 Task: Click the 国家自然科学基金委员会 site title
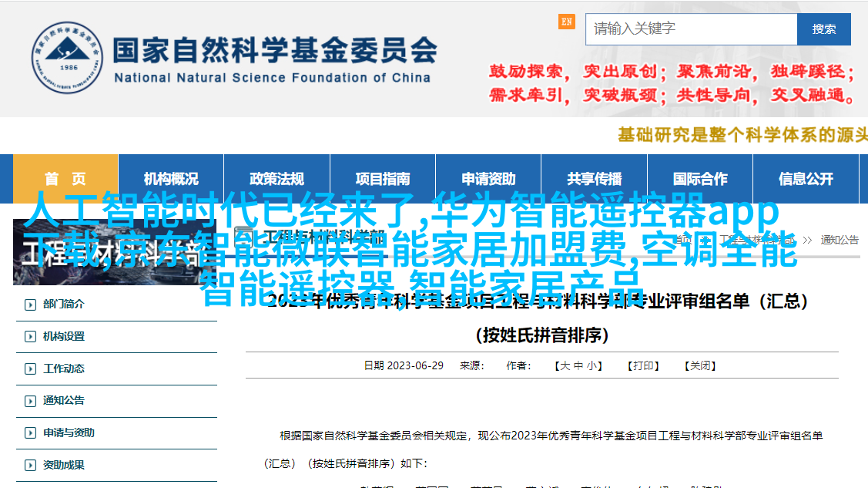[x=275, y=50]
